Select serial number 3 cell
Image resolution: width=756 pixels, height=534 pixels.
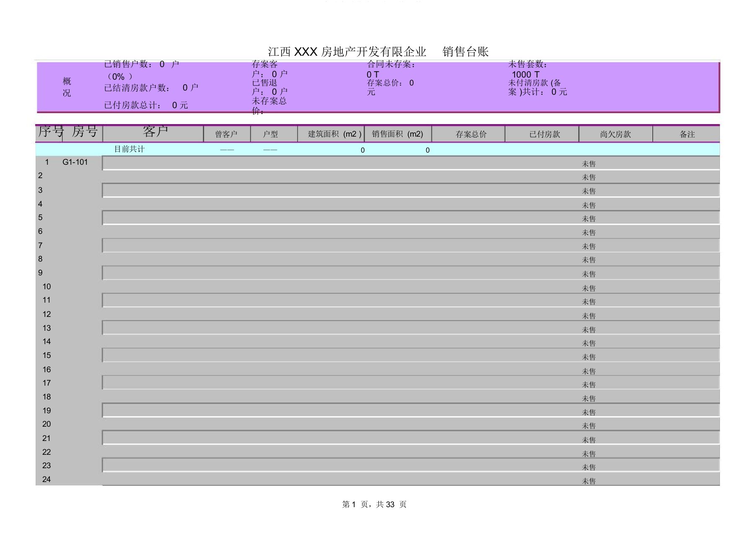click(40, 190)
